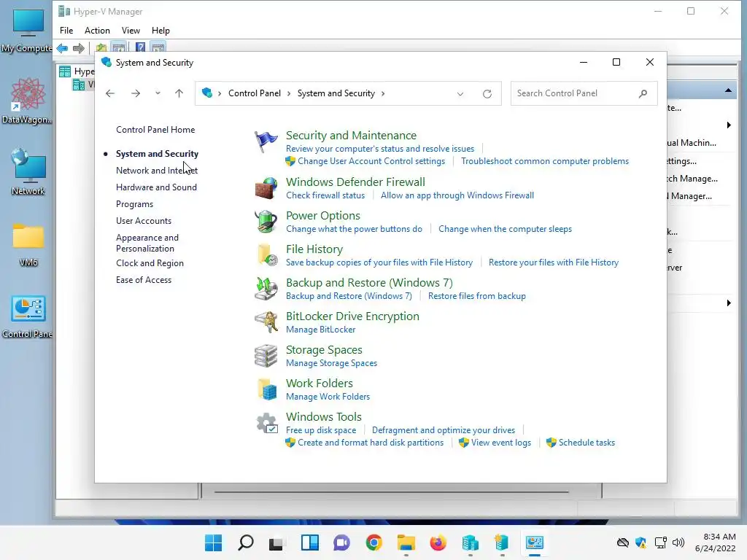Open the VM6 folder on desktop
Screen dimensions: 747x560
[28, 245]
